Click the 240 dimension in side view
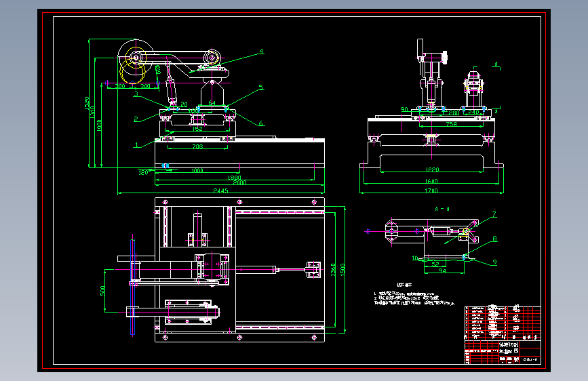The width and height of the screenshot is (588, 381). [x=473, y=112]
